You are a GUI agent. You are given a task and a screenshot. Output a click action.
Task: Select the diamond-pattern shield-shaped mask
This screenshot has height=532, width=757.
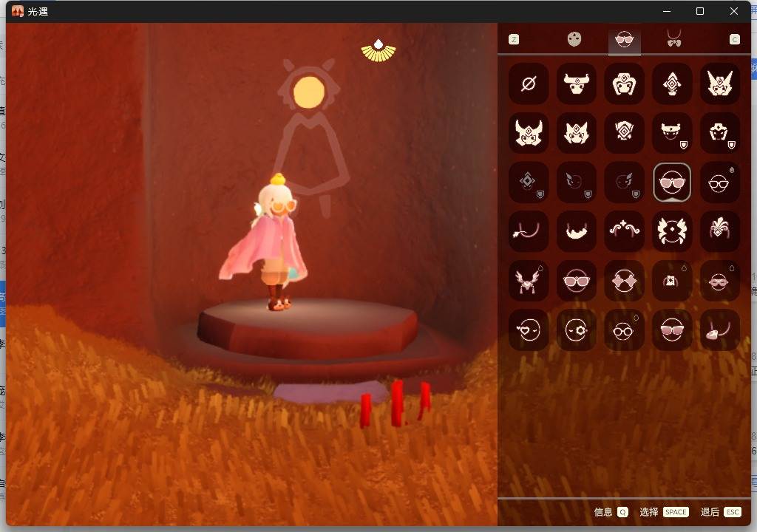coord(624,133)
